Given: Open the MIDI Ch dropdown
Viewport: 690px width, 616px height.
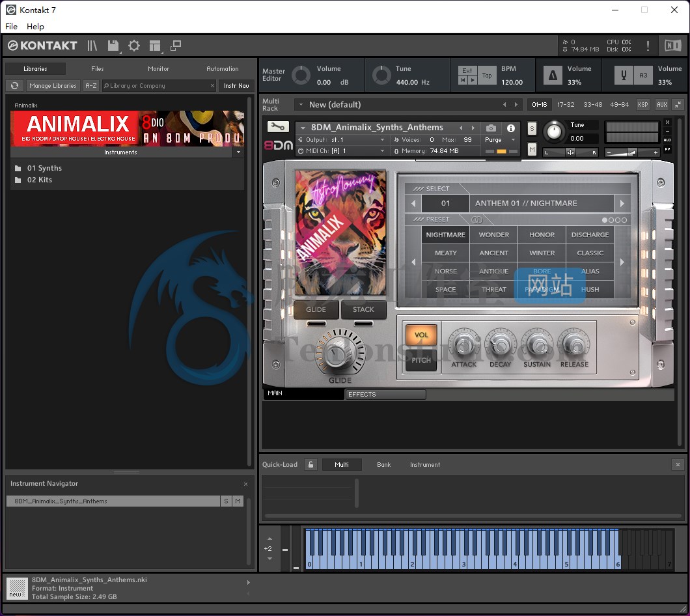Looking at the screenshot, I should coord(382,151).
